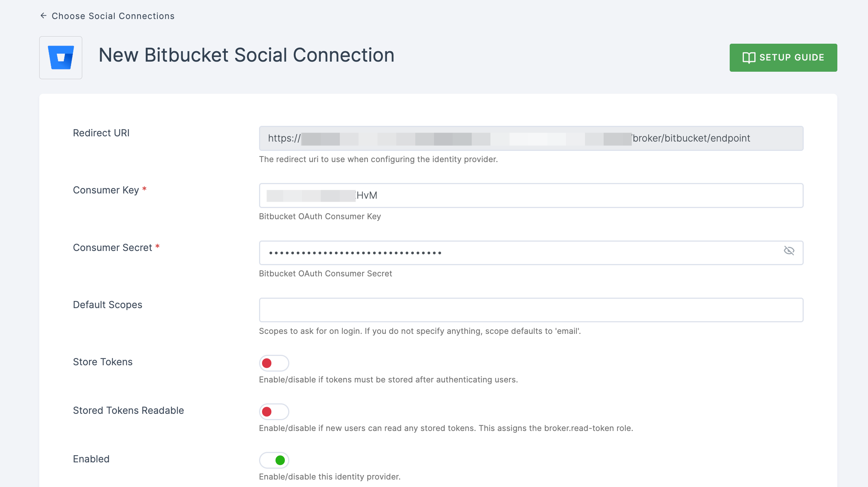
Task: Click the Redirect URI label
Action: pos(101,133)
